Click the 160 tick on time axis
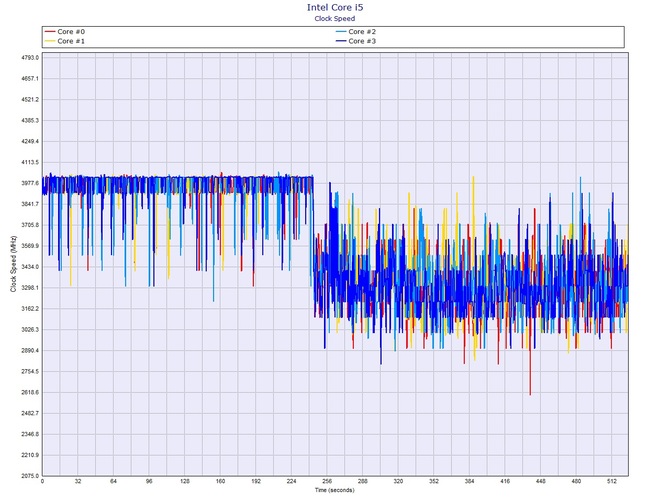670x502 pixels. [220, 481]
